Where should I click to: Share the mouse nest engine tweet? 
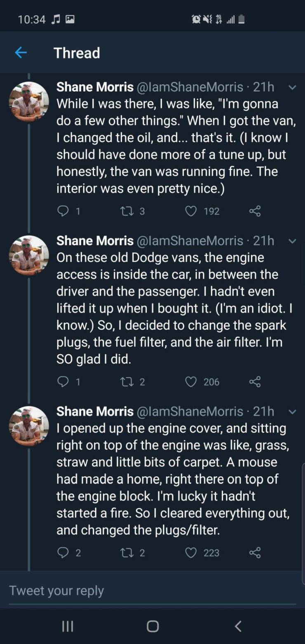pos(255,552)
